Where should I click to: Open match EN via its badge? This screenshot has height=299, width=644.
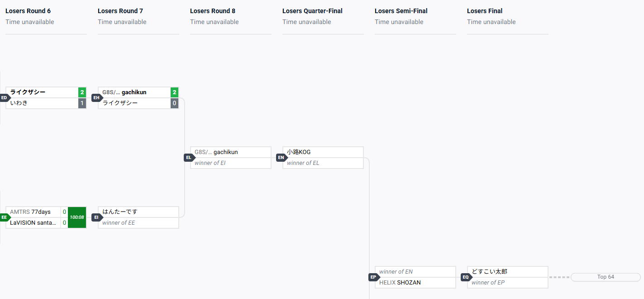pyautogui.click(x=281, y=158)
